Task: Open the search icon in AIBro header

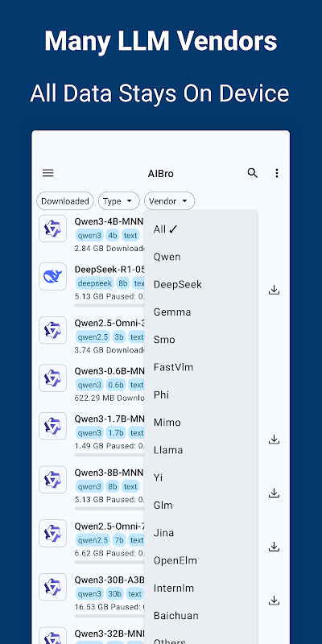Action: [x=253, y=173]
